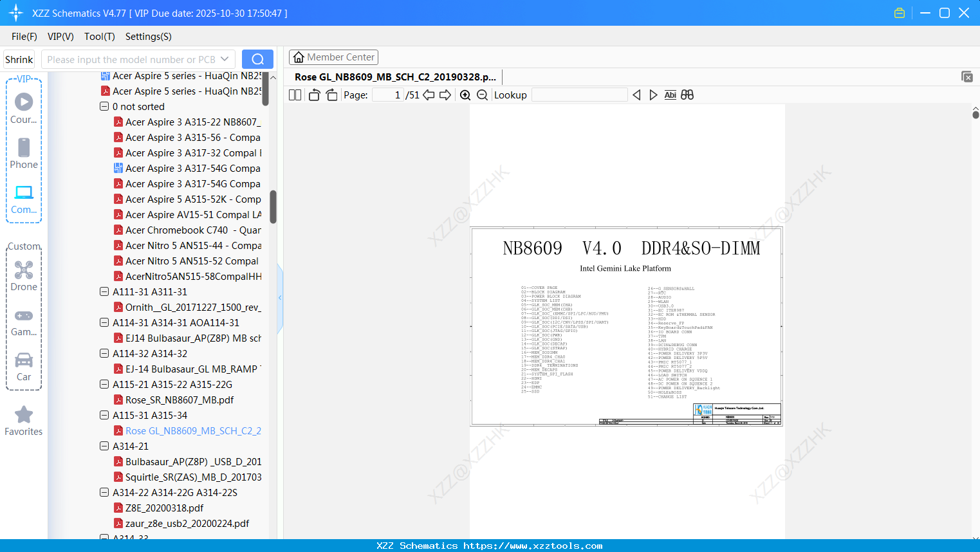
Task: Click the Page number input box
Action: click(x=388, y=95)
